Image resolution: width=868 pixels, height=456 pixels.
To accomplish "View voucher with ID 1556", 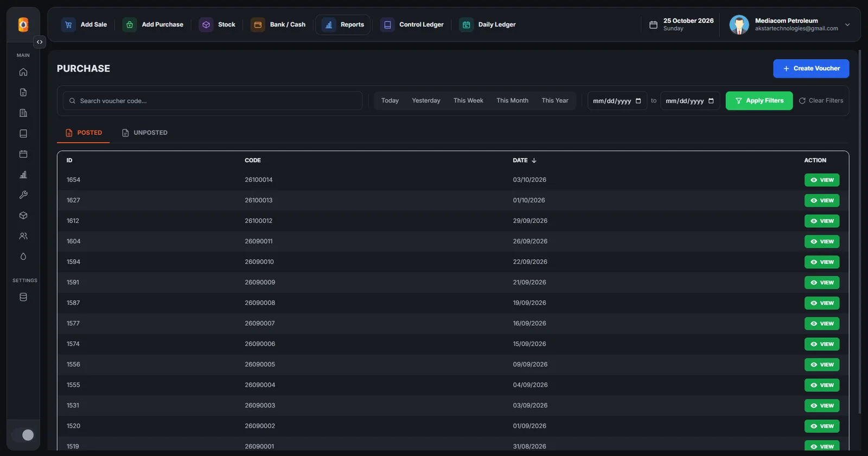I will pyautogui.click(x=822, y=364).
